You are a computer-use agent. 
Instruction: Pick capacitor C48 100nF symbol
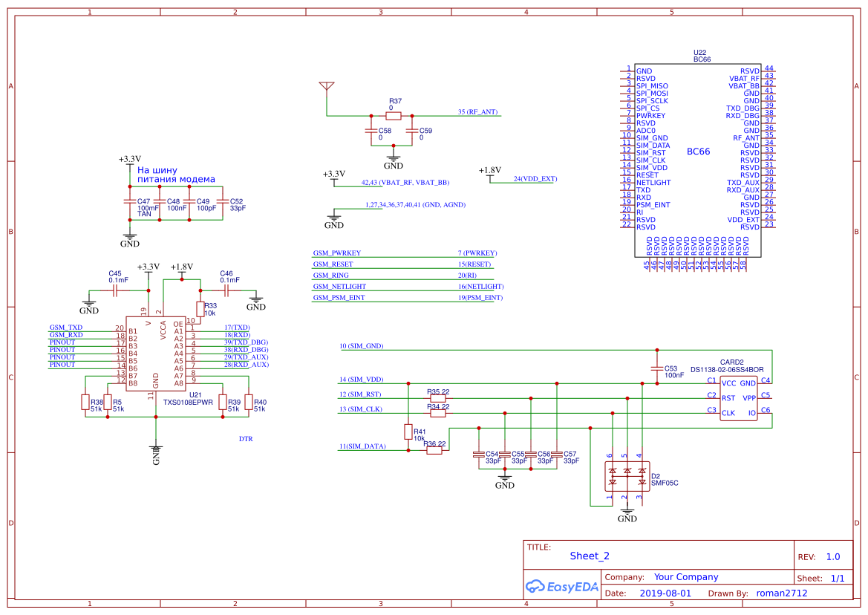160,203
